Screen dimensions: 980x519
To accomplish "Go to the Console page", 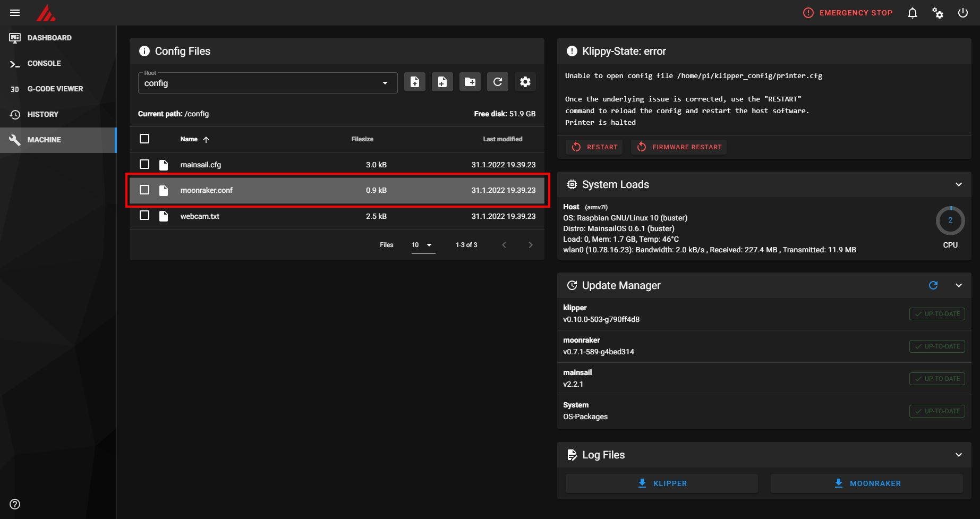I will 44,63.
